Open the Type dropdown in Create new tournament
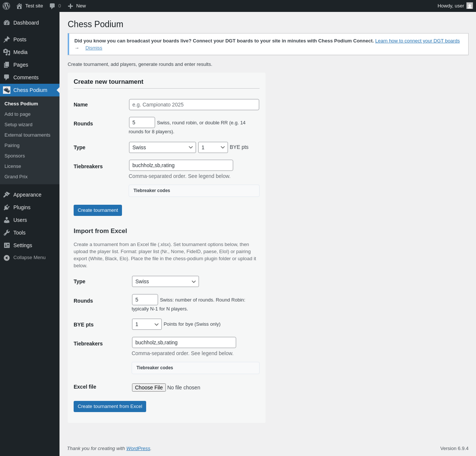 click(163, 147)
